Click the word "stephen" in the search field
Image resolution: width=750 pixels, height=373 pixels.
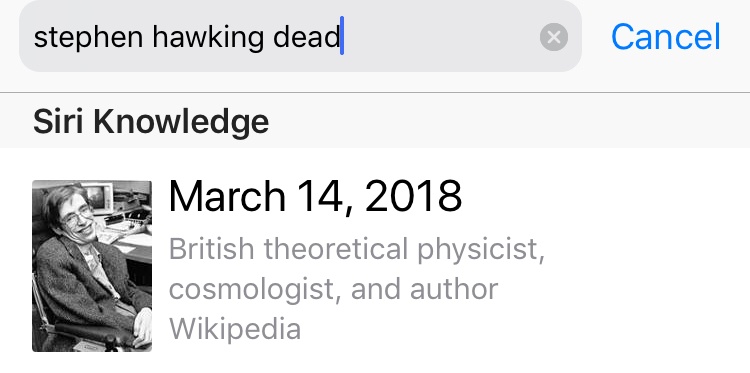(x=88, y=38)
